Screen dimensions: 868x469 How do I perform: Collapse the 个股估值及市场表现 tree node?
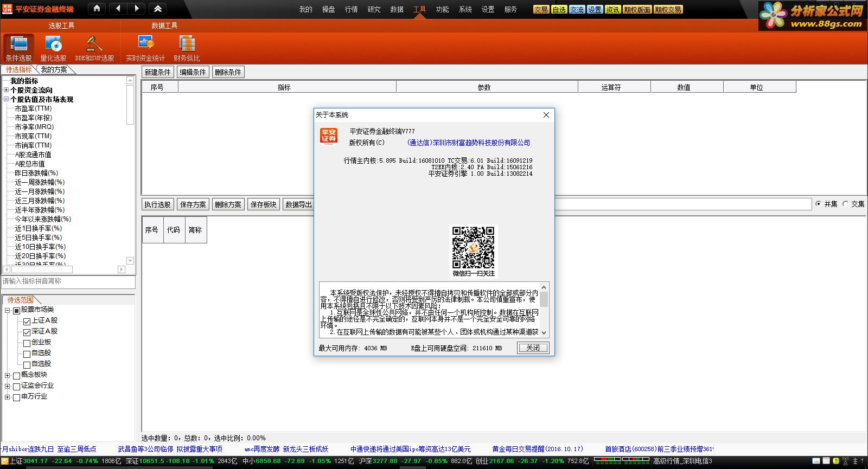6,99
